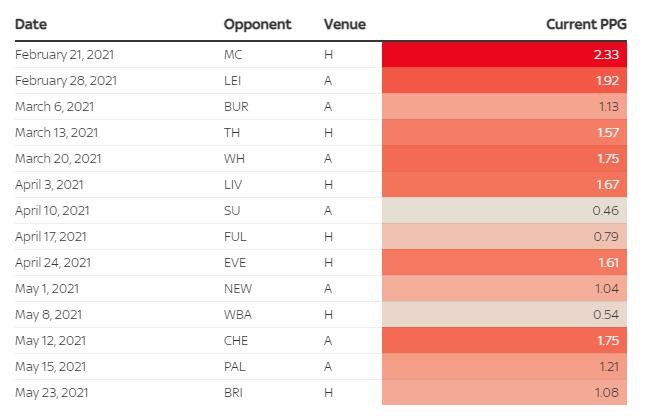The image size is (645, 420).
Task: Click the 1.08 PPG cell for BRI
Action: pos(504,392)
